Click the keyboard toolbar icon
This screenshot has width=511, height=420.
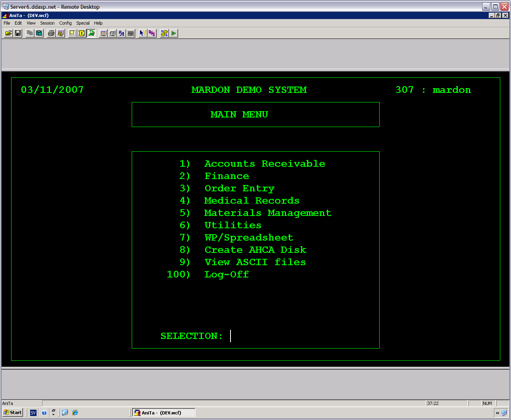point(131,33)
